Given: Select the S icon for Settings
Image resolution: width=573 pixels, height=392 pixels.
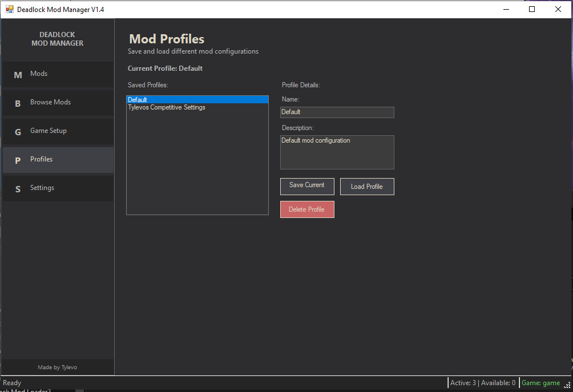Looking at the screenshot, I should pos(18,188).
